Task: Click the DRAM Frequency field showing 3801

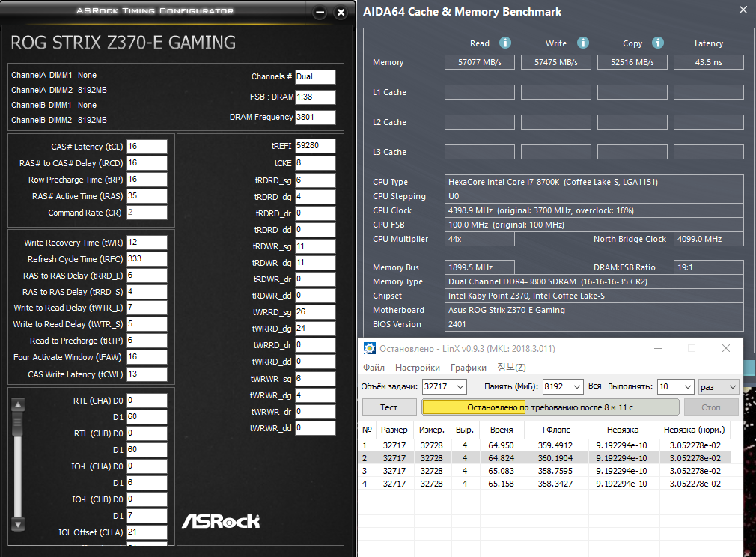Action: click(x=315, y=118)
